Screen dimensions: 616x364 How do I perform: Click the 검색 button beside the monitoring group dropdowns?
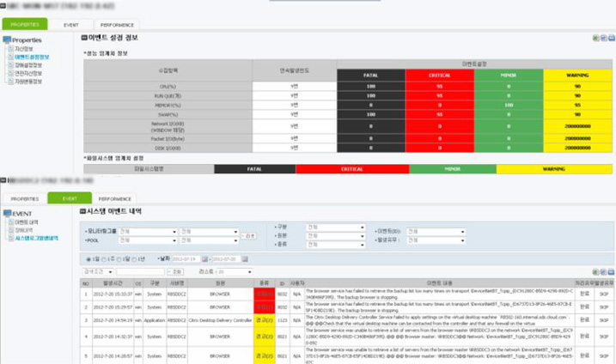[x=248, y=236]
